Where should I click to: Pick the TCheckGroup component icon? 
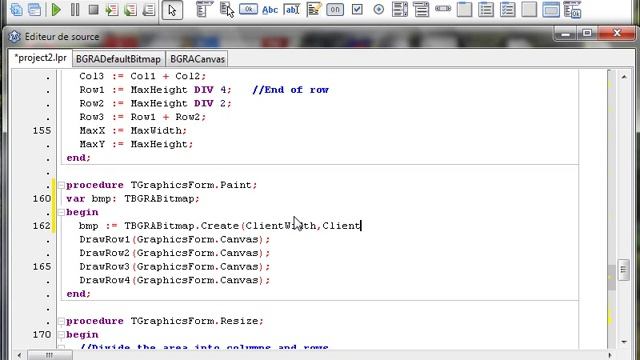tap(508, 9)
